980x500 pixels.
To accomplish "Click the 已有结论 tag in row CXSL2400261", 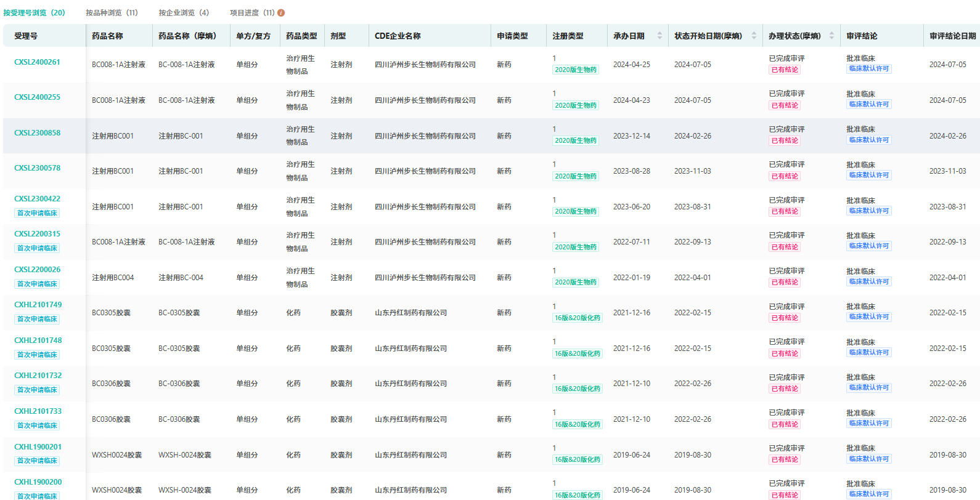I will pos(785,70).
